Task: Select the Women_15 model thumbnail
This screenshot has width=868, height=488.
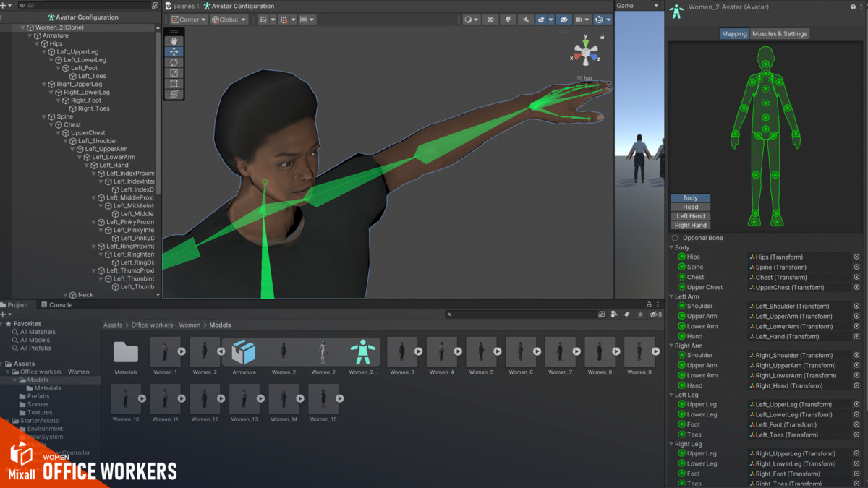Action: pos(323,398)
